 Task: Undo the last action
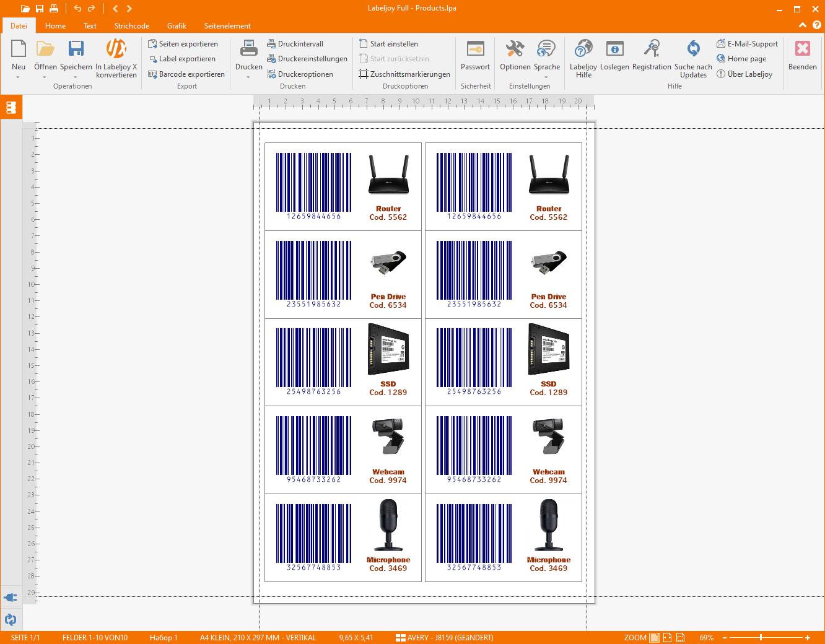[77, 9]
